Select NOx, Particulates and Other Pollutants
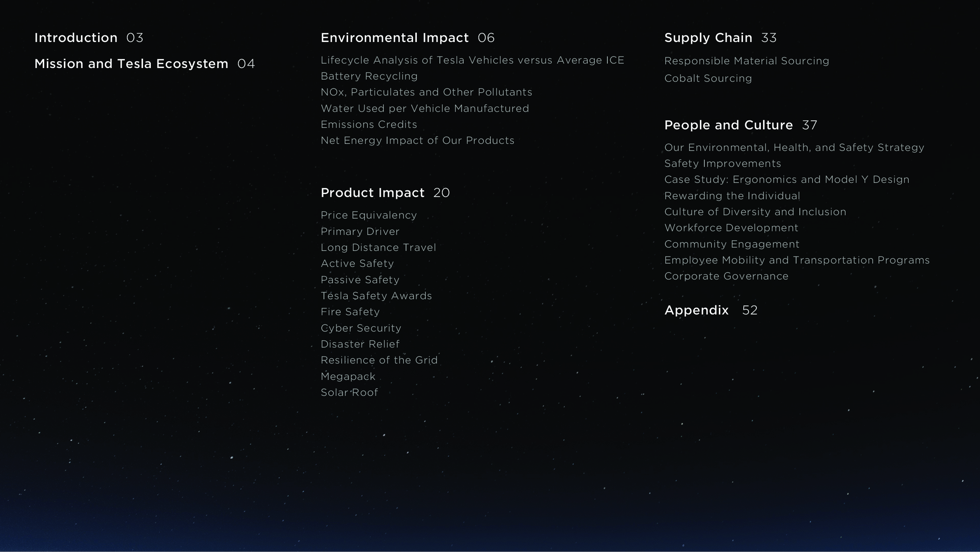 426,92
